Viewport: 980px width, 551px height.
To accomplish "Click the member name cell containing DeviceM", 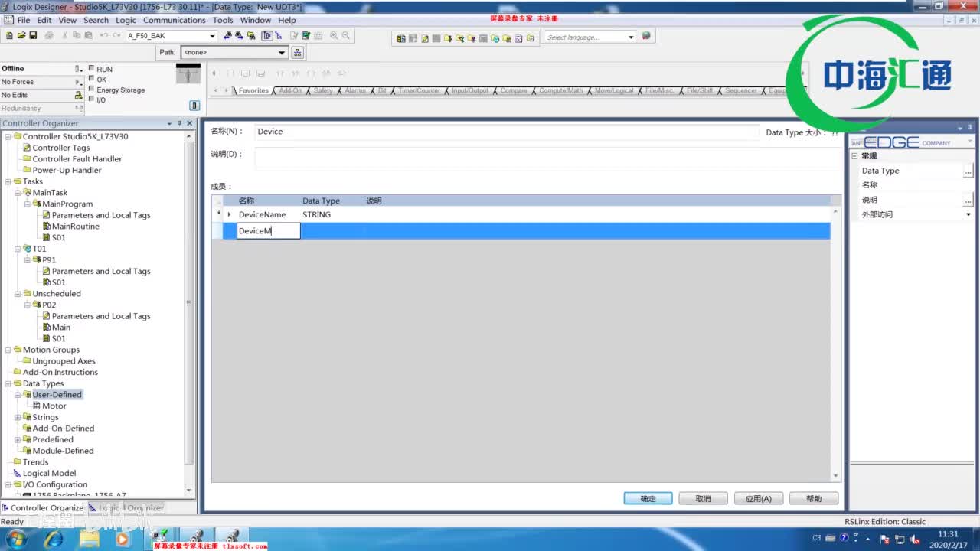I will (268, 231).
